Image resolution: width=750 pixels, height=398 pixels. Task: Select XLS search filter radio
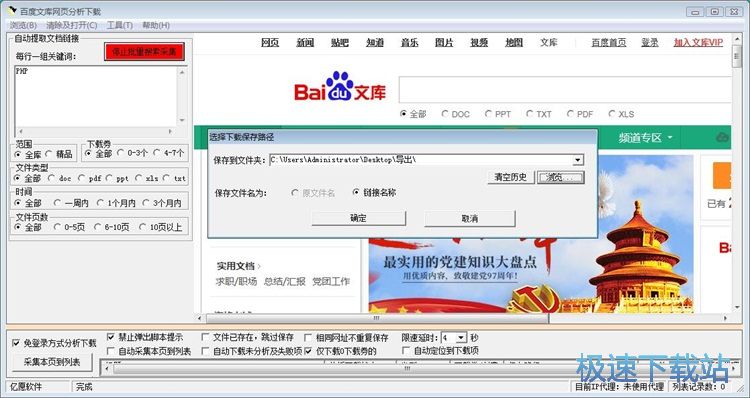pyautogui.click(x=612, y=114)
